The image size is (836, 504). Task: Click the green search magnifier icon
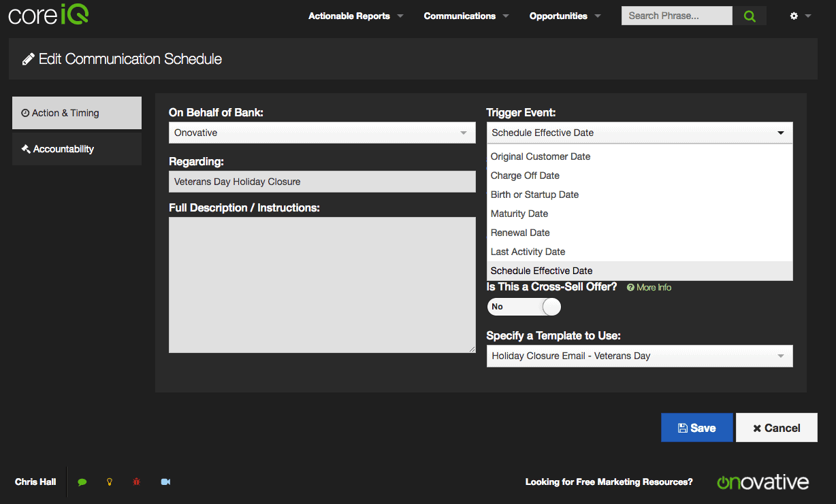click(750, 16)
